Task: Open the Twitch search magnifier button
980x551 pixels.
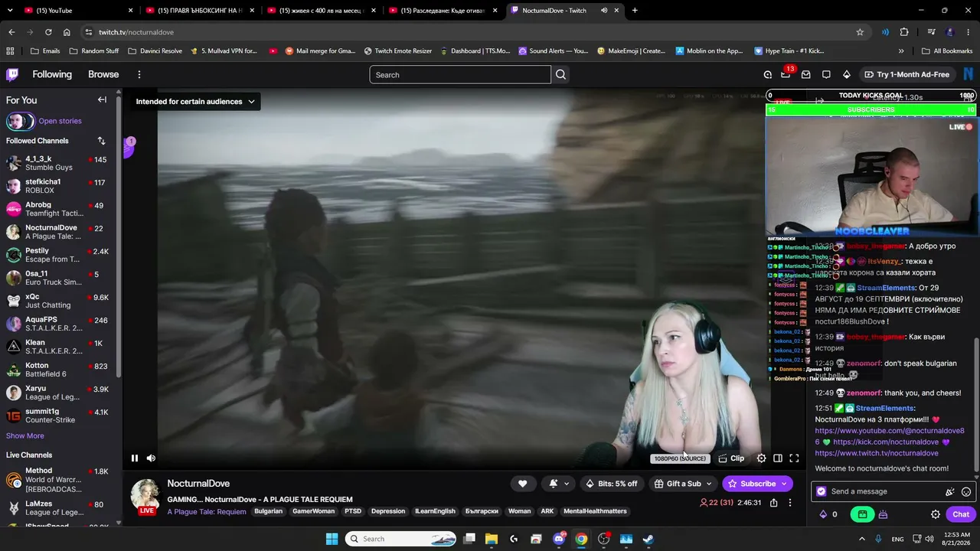Action: pos(561,74)
